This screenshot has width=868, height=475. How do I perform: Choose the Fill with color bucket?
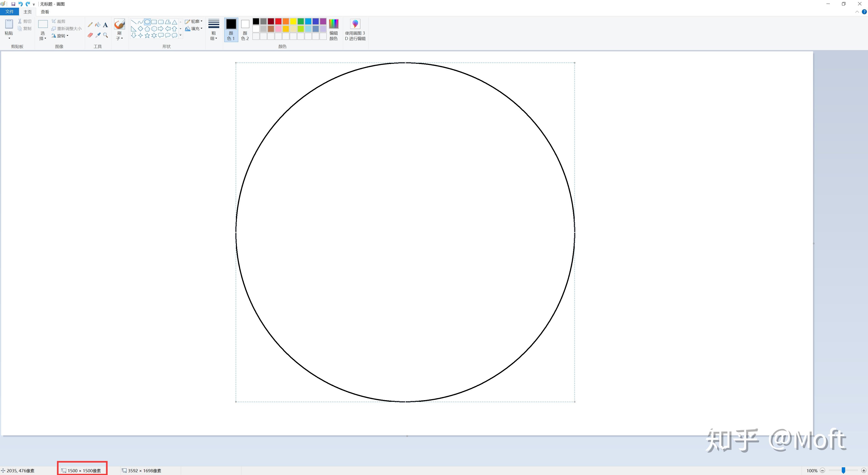click(x=98, y=25)
